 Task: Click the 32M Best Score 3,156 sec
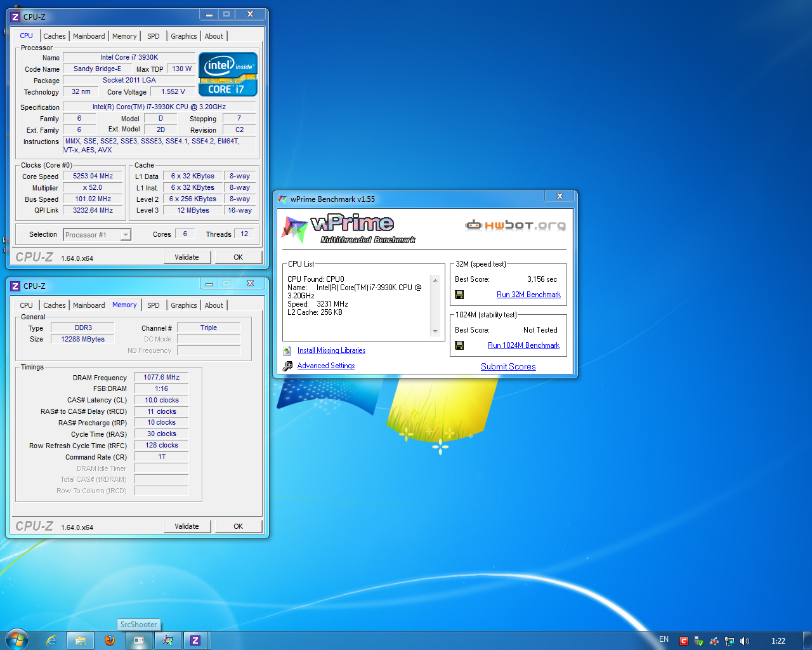(x=542, y=279)
